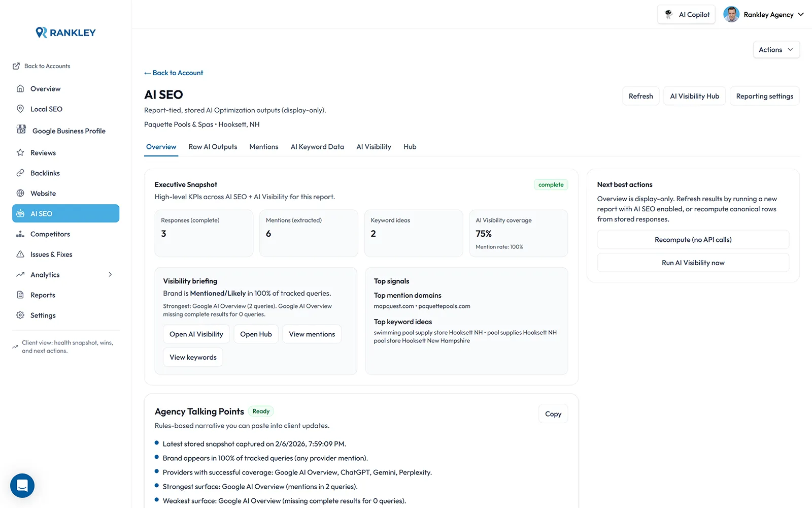Open Competitors using its bar-chart icon

pos(20,234)
